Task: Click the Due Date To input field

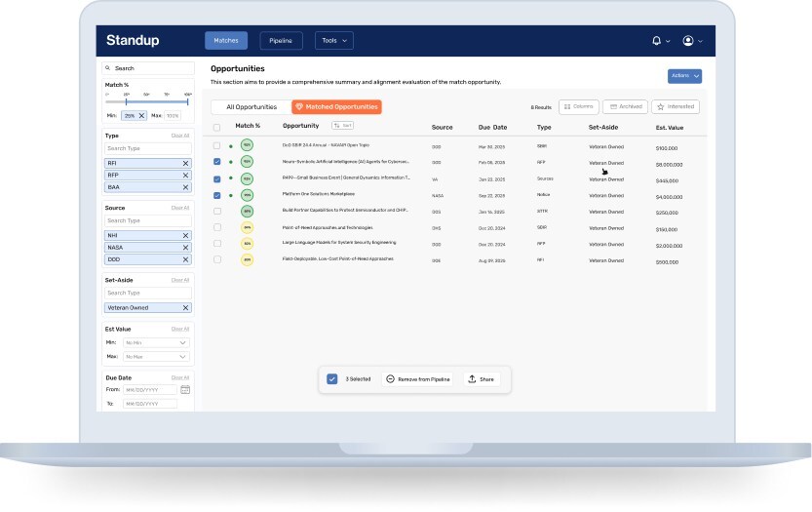Action: click(150, 404)
